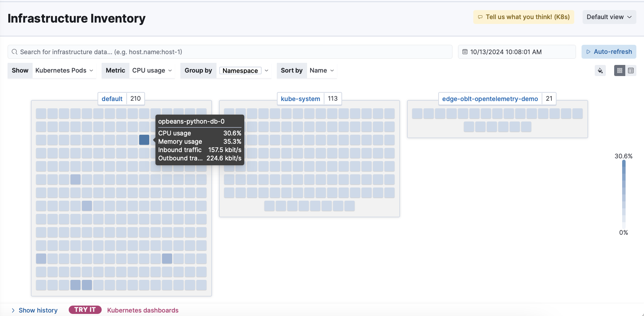Image resolution: width=644 pixels, height=316 pixels.
Task: Open the Kubernetes dashboards link
Action: point(143,310)
